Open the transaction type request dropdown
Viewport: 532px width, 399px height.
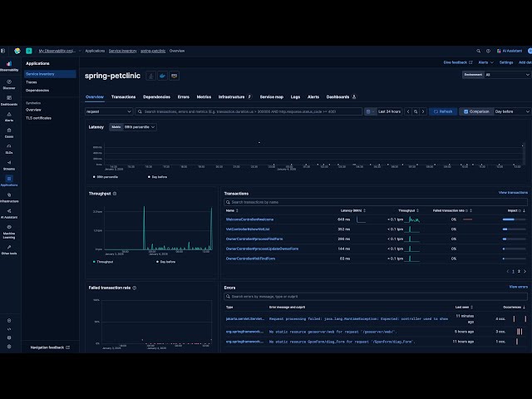point(109,111)
